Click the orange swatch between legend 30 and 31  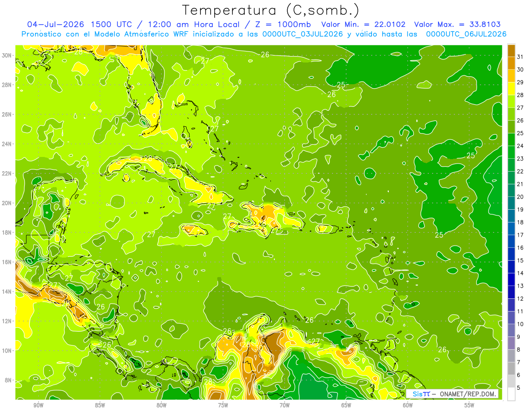(511, 63)
